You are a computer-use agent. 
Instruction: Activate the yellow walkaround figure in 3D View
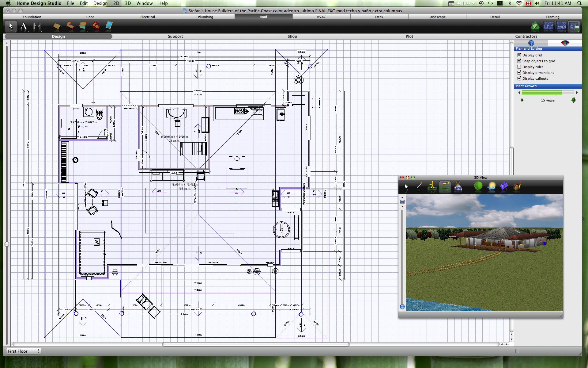click(x=432, y=186)
